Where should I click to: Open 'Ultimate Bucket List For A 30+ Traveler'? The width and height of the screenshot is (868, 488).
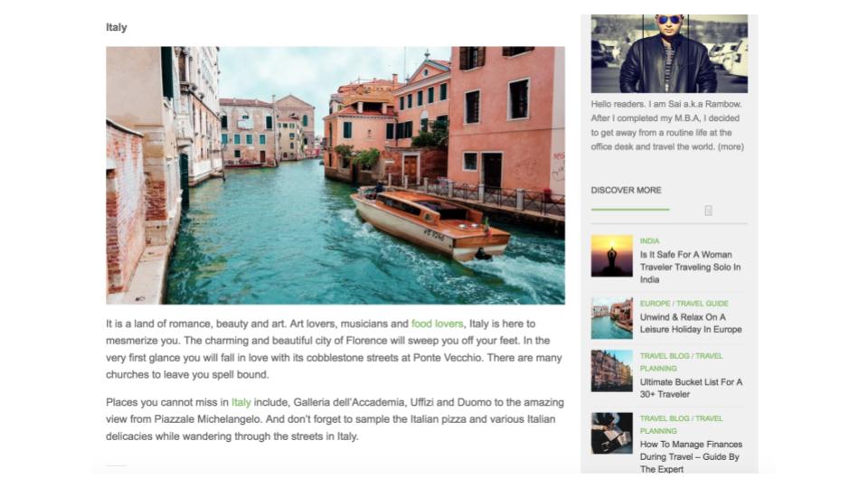(691, 389)
